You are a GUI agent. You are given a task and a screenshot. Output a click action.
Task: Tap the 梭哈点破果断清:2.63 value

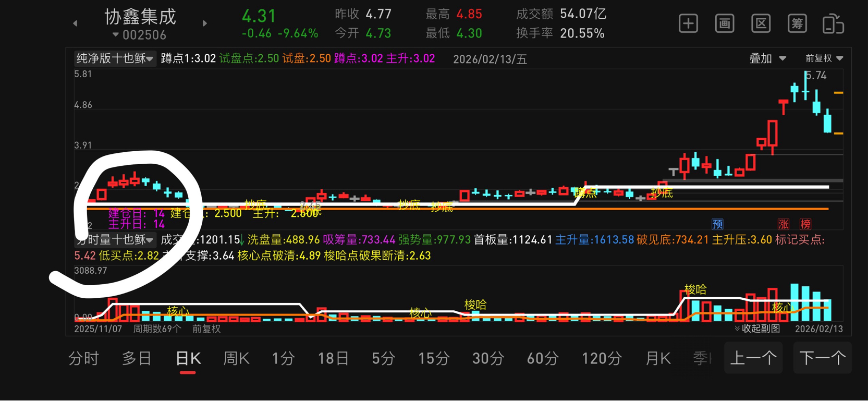pyautogui.click(x=377, y=256)
